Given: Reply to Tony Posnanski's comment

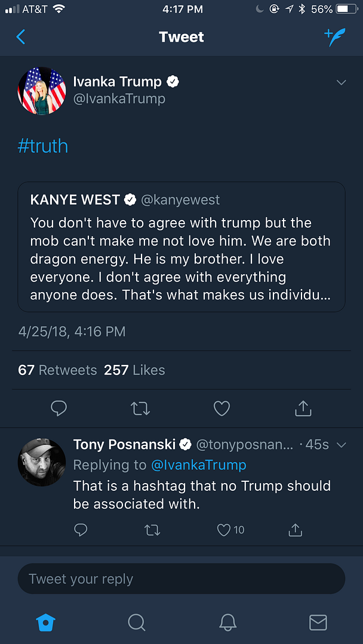Looking at the screenshot, I should (x=81, y=530).
